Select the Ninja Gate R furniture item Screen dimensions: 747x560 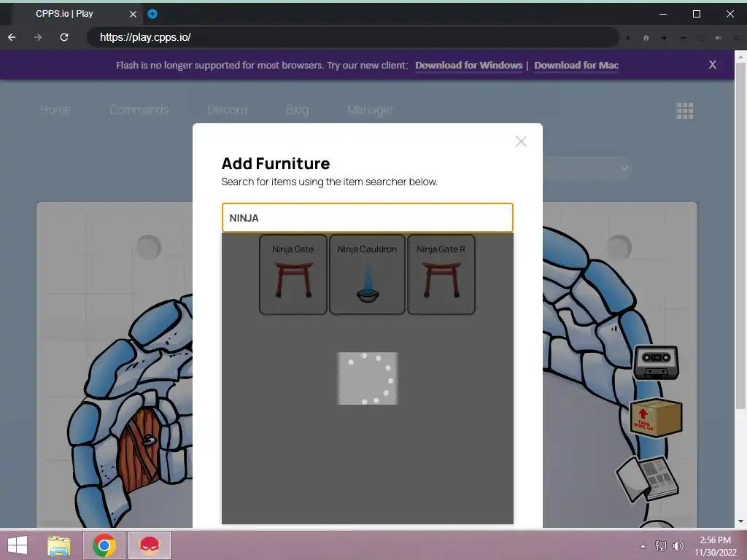[x=441, y=274]
